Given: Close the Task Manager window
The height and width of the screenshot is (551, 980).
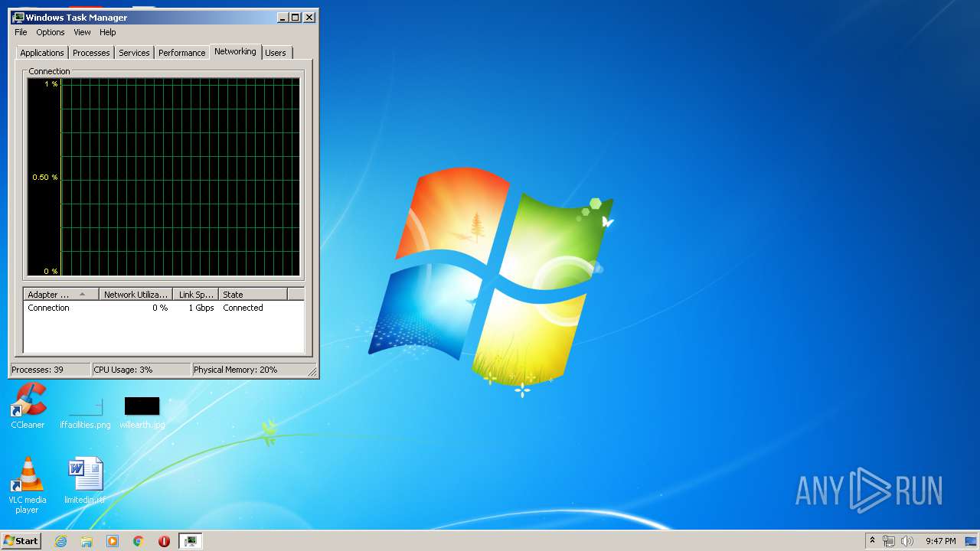Looking at the screenshot, I should tap(309, 17).
